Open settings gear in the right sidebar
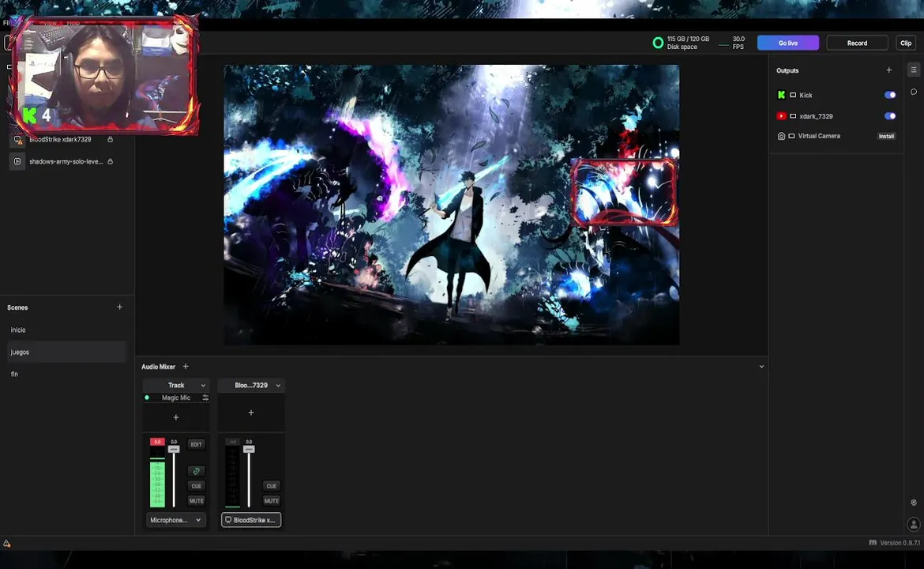 click(x=914, y=503)
